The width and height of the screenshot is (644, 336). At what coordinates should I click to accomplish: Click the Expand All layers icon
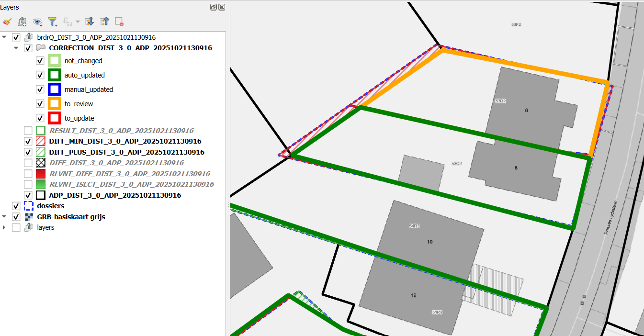(89, 22)
